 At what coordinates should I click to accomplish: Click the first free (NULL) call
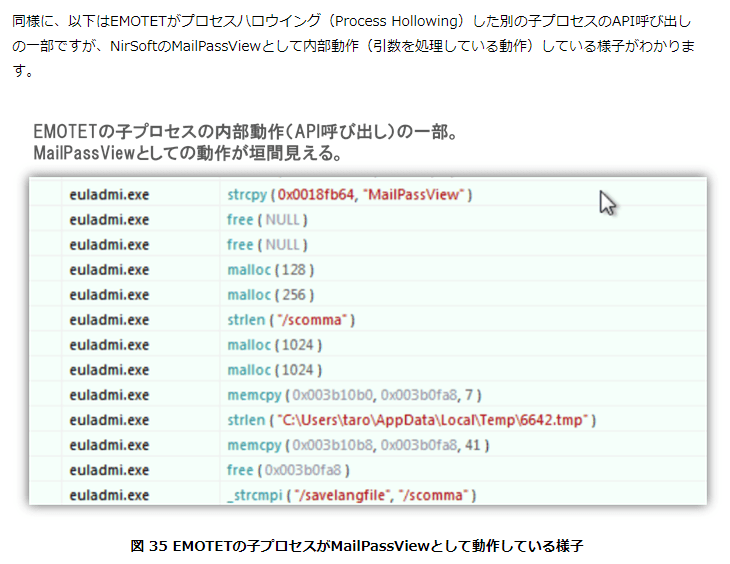[x=267, y=220]
